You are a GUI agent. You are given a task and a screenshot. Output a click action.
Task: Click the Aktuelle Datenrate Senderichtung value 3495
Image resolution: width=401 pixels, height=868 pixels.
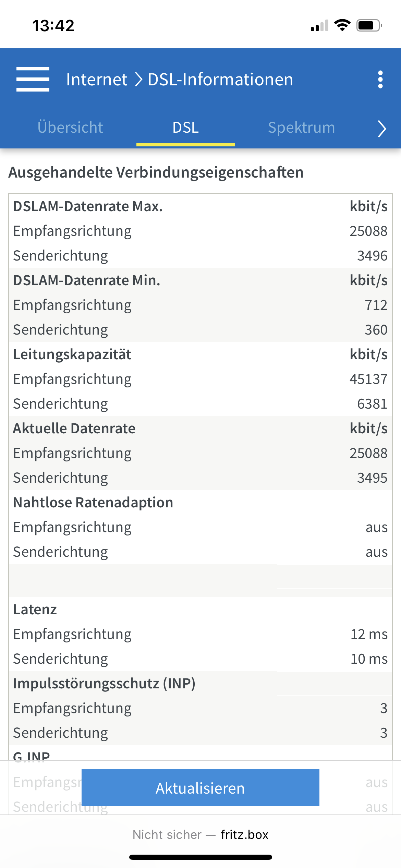point(372,478)
